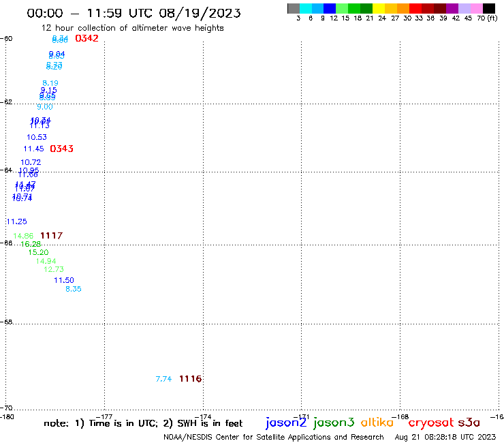Select the 10.53 wave height reading
The height and width of the screenshot is (443, 504).
37,138
